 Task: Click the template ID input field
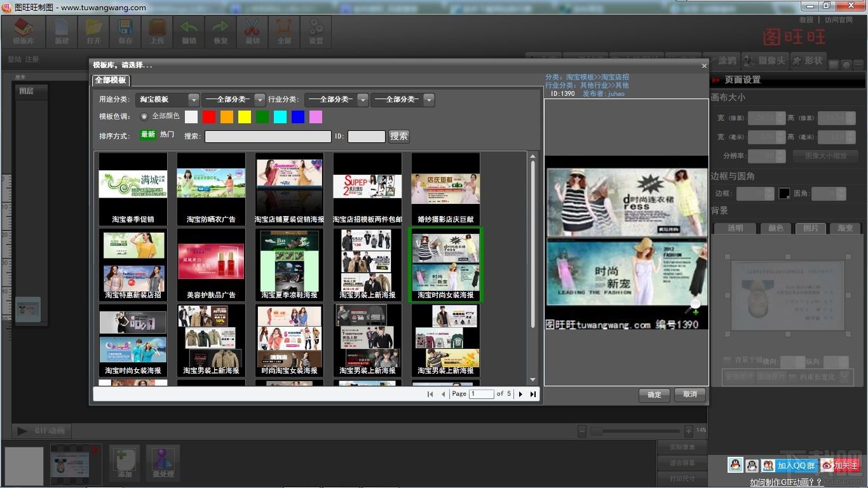tap(367, 137)
